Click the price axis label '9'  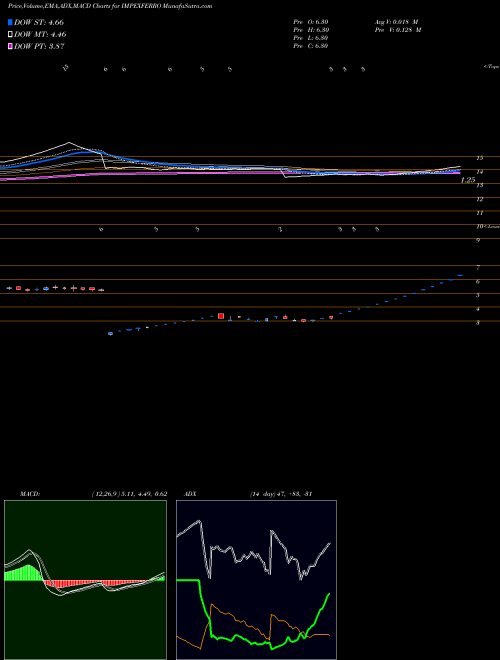point(478,241)
